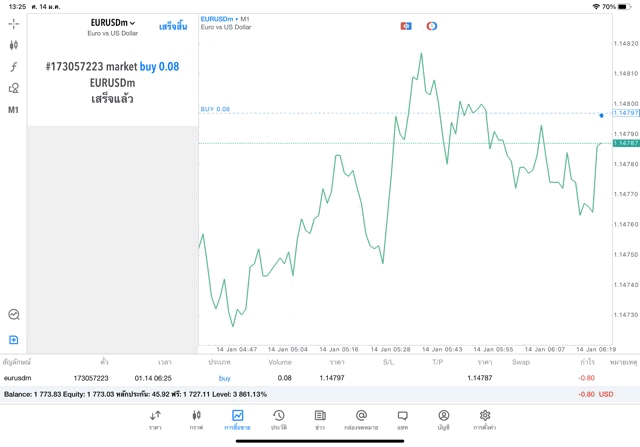Open the indicators function icon
The image size is (640, 447).
tap(13, 67)
